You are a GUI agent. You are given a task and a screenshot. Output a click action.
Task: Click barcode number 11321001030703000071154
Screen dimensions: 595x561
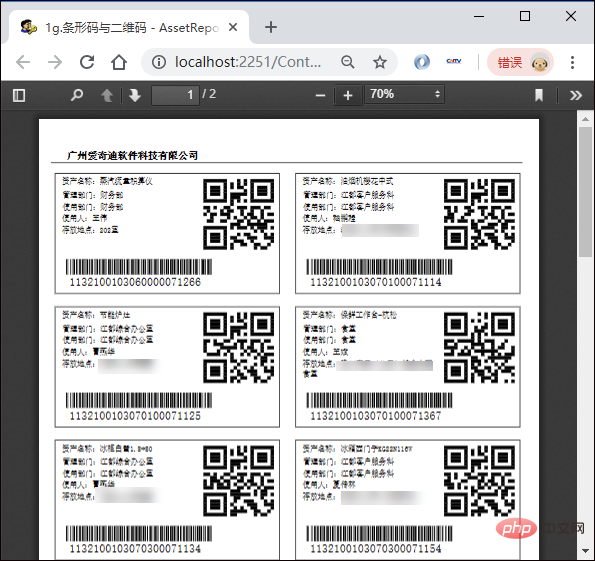pyautogui.click(x=376, y=548)
